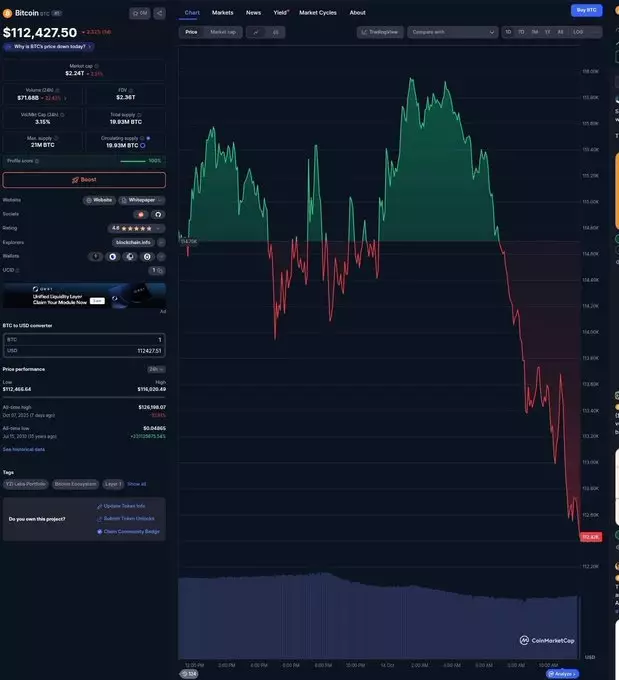Toggle the LOG scale on chart
619x680 pixels.
[x=578, y=32]
